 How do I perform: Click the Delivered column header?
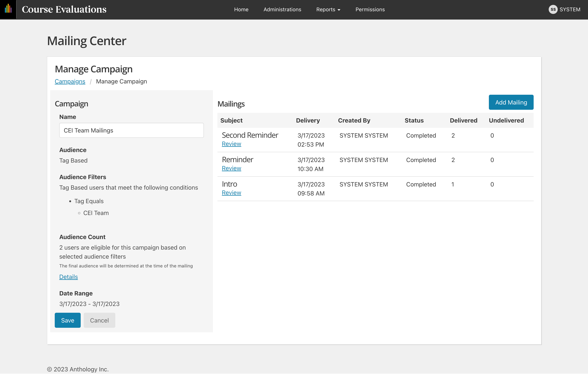tap(463, 120)
